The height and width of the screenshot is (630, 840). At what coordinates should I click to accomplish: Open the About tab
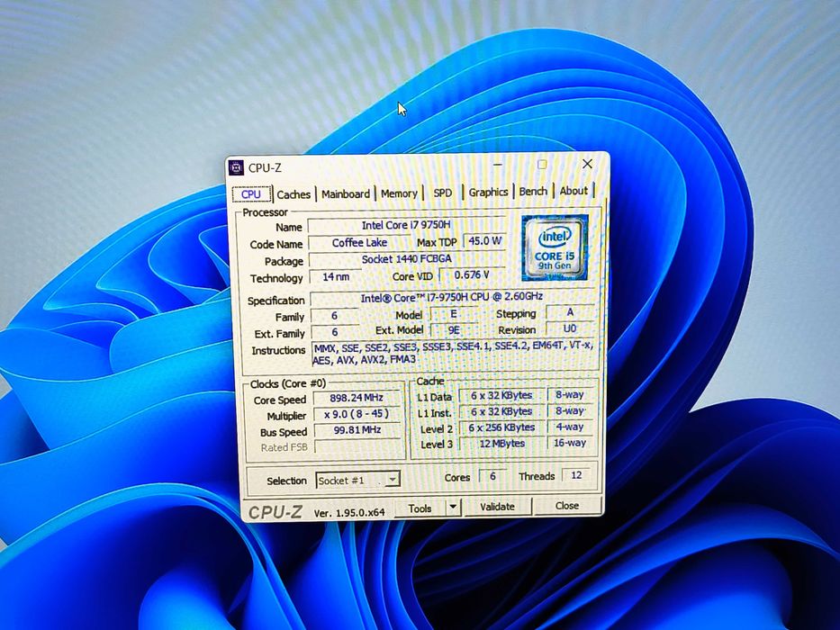coord(574,191)
